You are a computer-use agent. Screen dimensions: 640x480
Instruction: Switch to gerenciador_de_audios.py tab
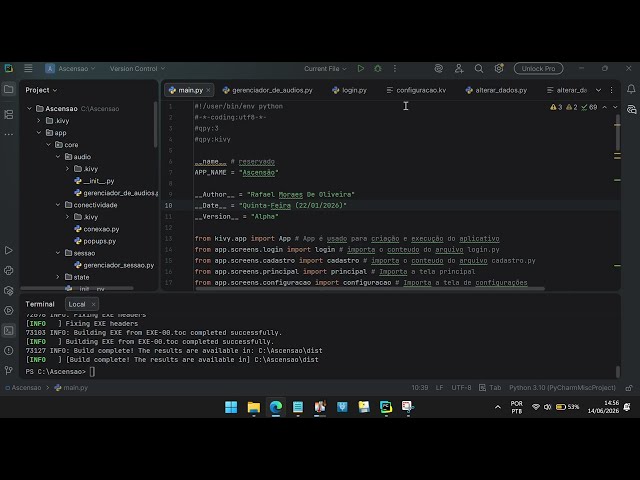268,90
